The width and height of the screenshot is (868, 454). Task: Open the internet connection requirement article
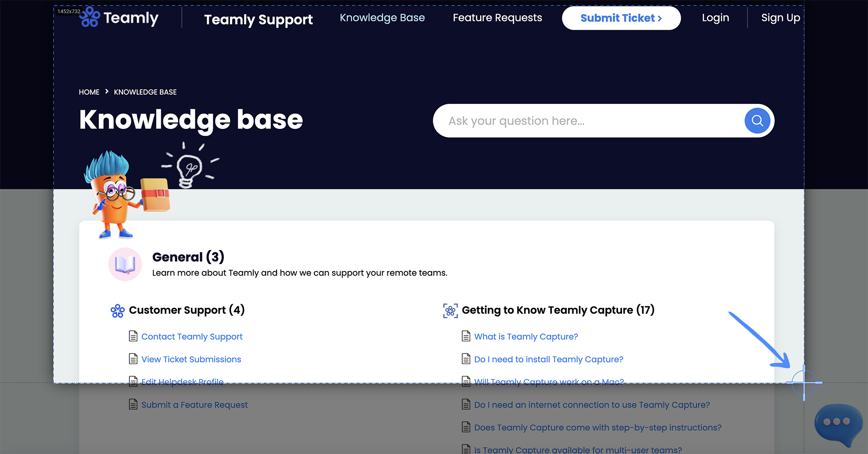[x=592, y=405]
